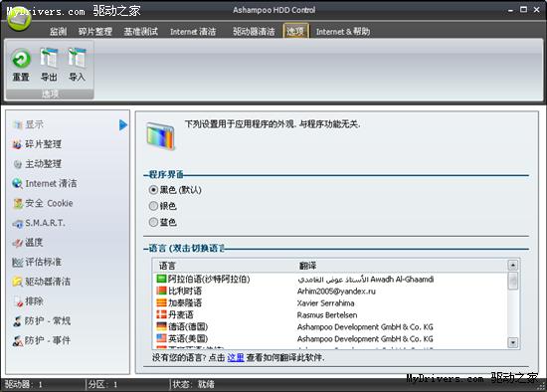This screenshot has height=392, width=547.
Task: Click the flag icon beside 加泰隆语
Action: pos(161,302)
